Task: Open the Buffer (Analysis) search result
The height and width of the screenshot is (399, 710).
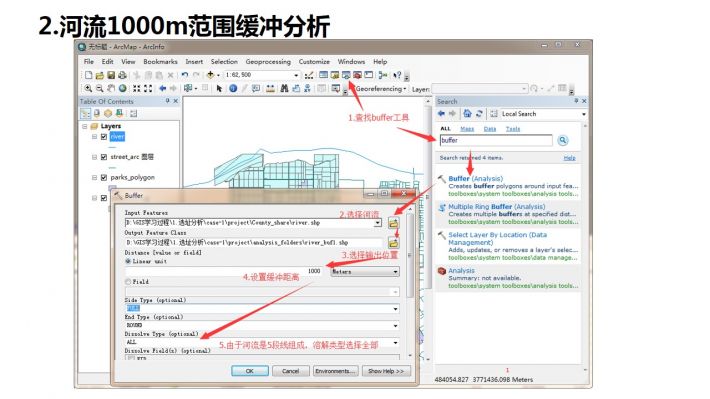Action: tap(475, 178)
